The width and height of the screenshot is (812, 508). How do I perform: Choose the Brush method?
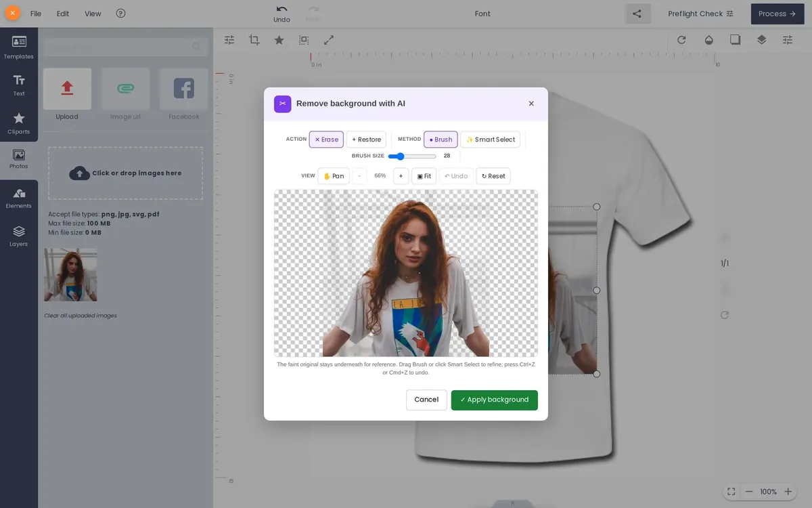pyautogui.click(x=441, y=140)
